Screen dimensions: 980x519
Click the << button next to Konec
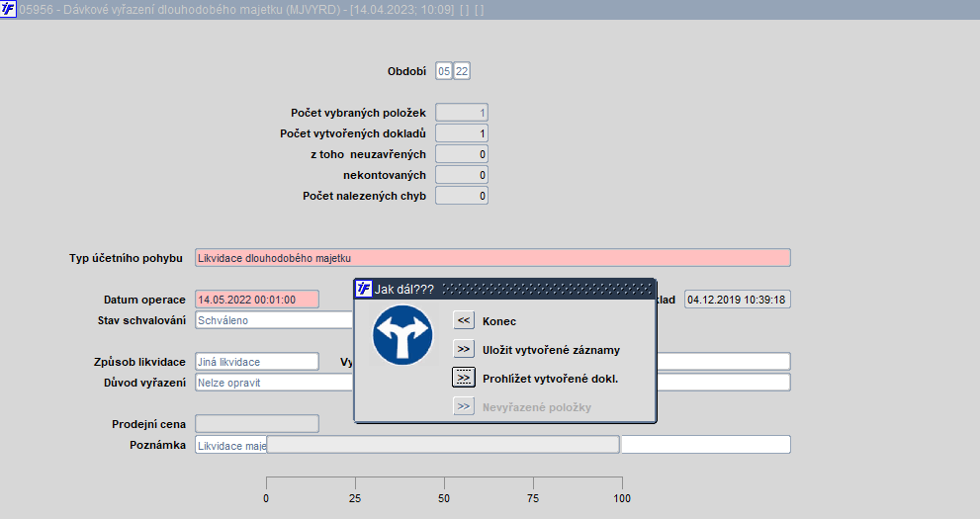(x=463, y=320)
